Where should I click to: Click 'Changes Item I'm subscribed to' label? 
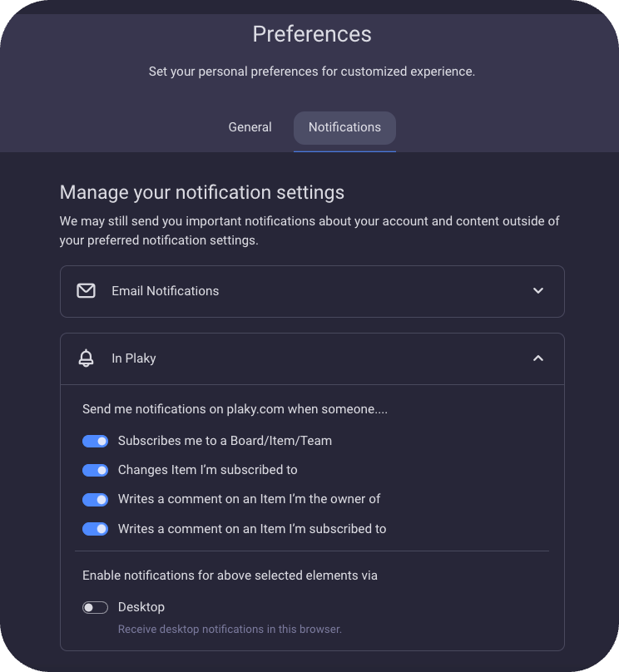pos(207,470)
